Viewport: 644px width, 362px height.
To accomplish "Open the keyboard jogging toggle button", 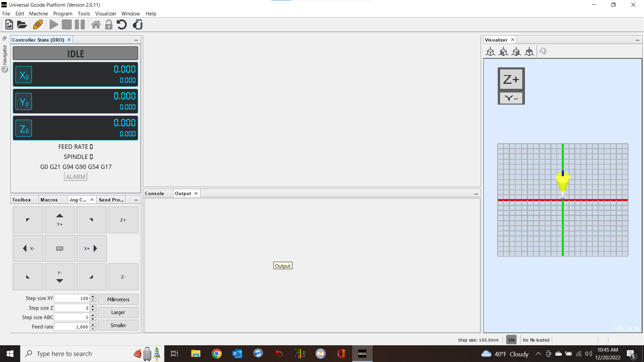I will click(x=60, y=248).
